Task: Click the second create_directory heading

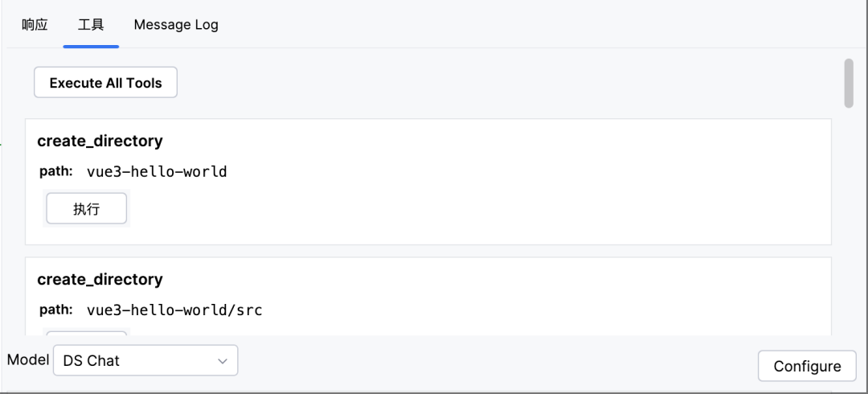Action: click(100, 280)
